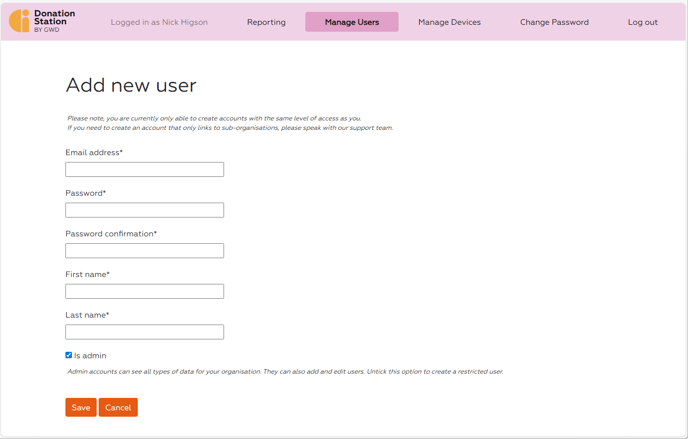Focus the First name field
This screenshot has width=688, height=439.
click(144, 291)
